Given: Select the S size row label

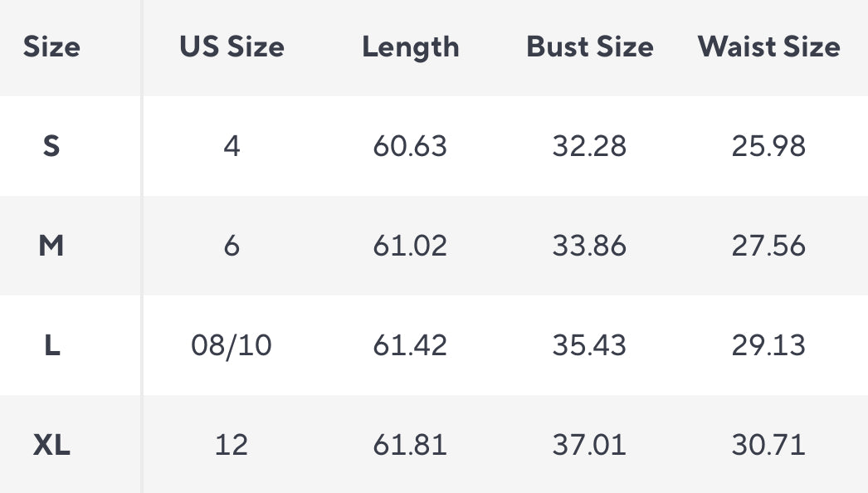Looking at the screenshot, I should 51,147.
